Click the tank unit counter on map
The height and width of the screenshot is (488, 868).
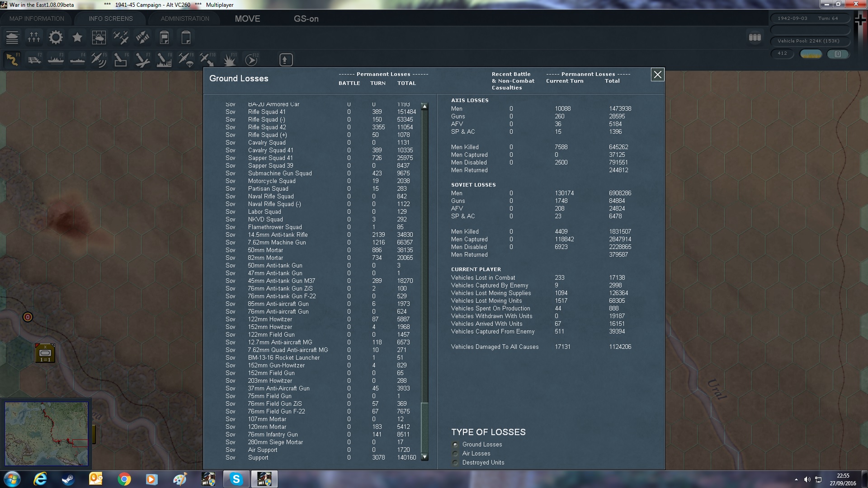(x=45, y=353)
